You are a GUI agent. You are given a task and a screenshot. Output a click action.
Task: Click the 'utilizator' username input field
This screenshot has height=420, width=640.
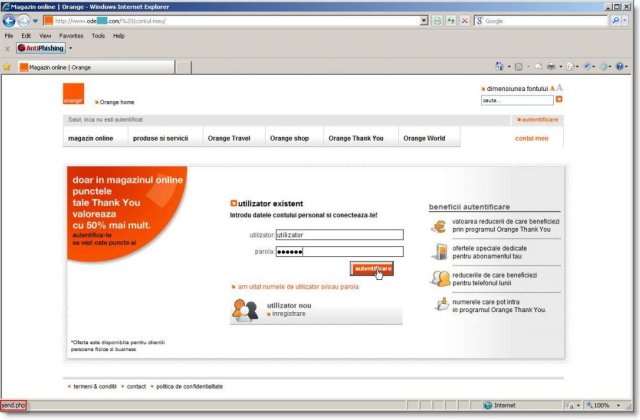coord(340,235)
